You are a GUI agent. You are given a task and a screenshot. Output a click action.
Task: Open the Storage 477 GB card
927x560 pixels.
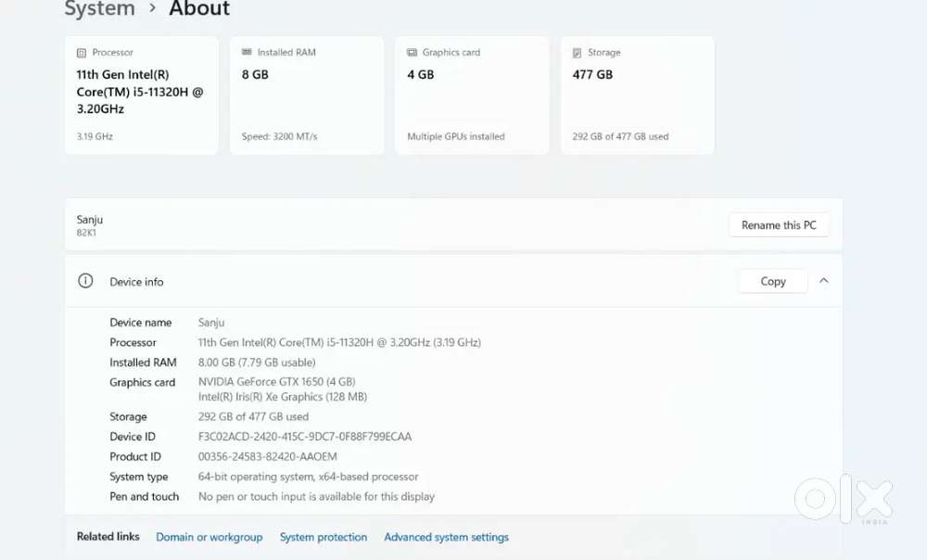(638, 95)
